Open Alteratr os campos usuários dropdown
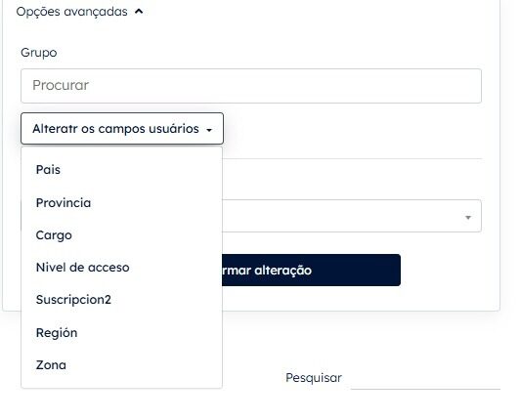 (122, 129)
